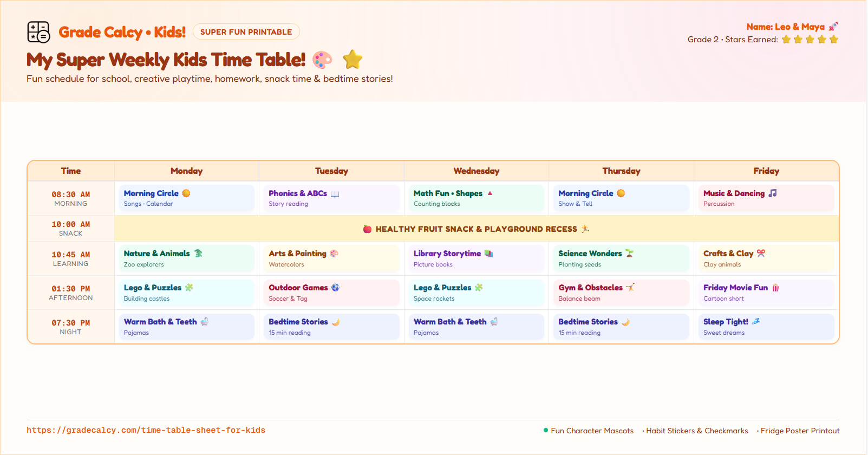This screenshot has width=868, height=455.
Task: Click the Thursday column header
Action: point(622,171)
